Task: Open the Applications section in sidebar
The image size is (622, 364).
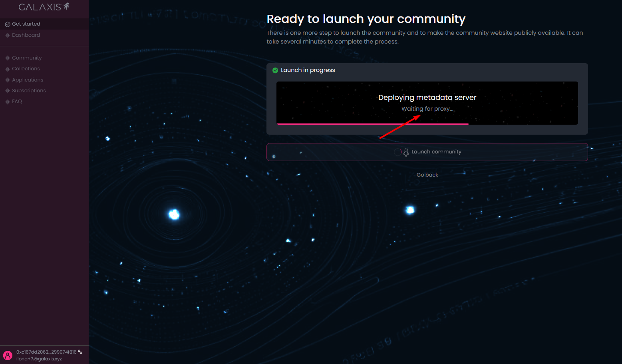Action: point(27,80)
